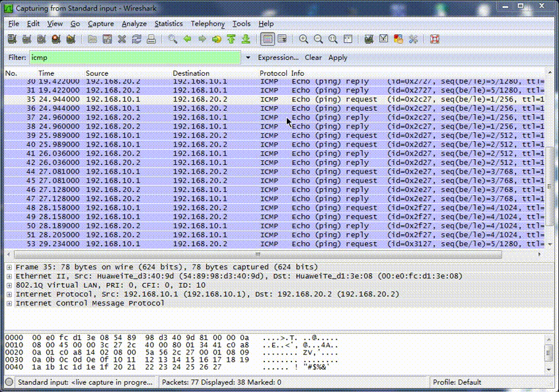The width and height of the screenshot is (559, 392).
Task: Go back in packet history
Action: click(x=187, y=39)
